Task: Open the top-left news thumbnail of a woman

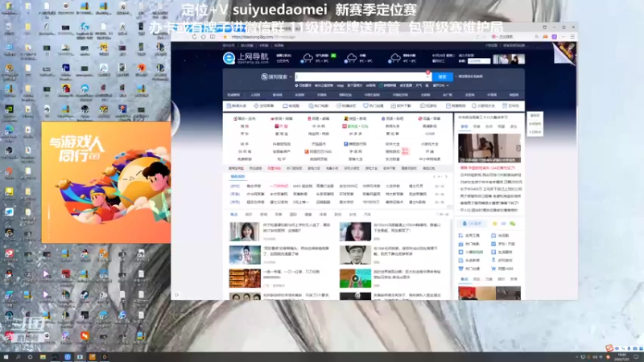Action: tap(245, 232)
